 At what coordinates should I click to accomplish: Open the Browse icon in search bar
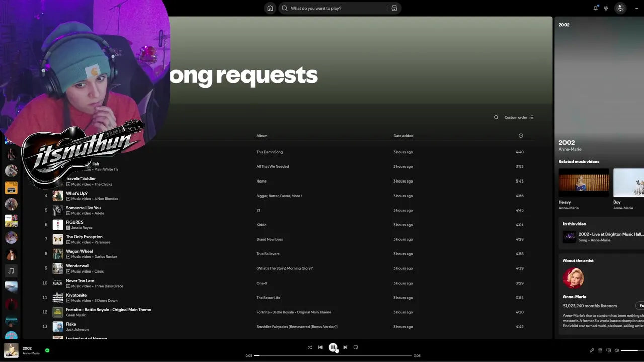394,8
